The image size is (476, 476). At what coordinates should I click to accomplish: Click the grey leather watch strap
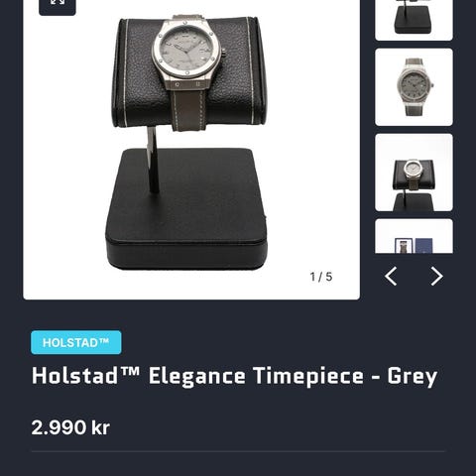point(188,109)
